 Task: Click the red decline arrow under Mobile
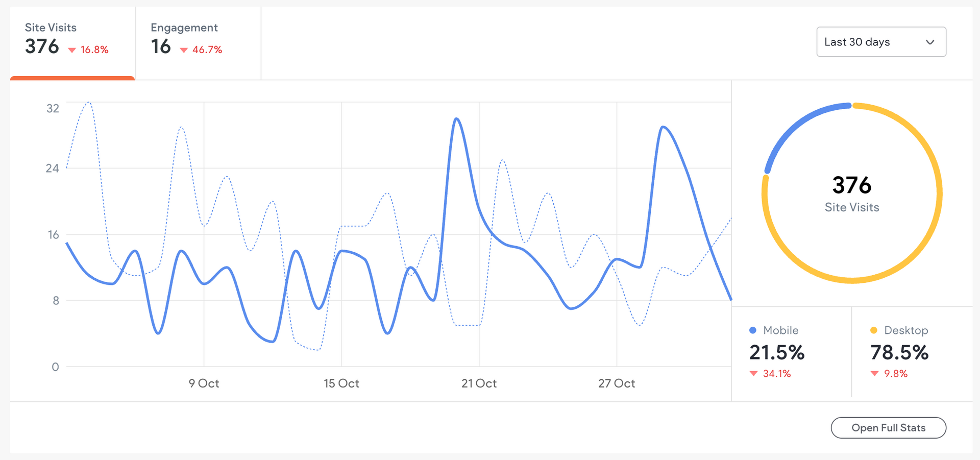[x=753, y=374]
